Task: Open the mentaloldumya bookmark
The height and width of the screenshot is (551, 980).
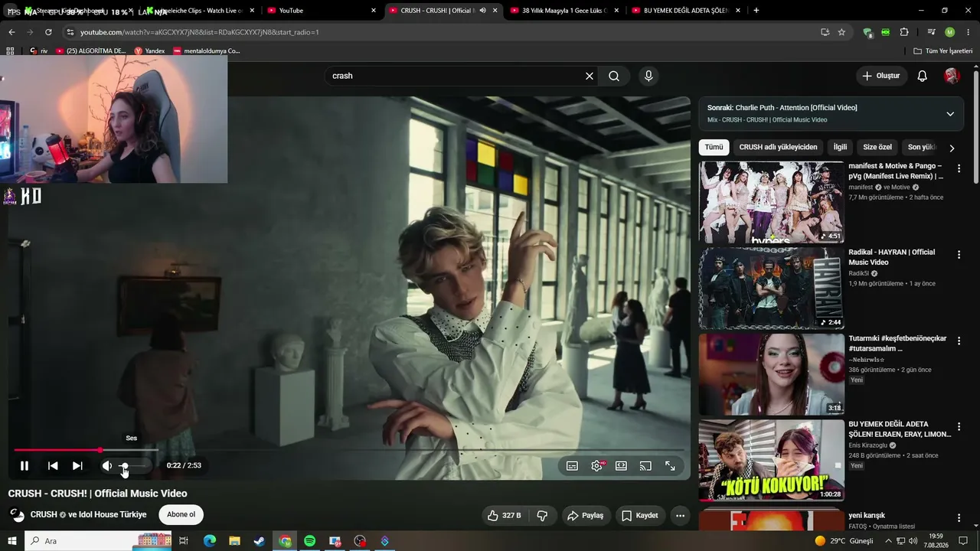Action: [207, 51]
